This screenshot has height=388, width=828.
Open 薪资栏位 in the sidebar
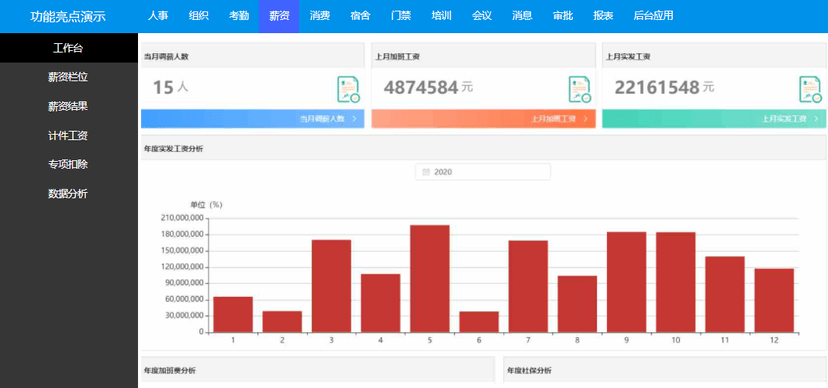coord(69,77)
